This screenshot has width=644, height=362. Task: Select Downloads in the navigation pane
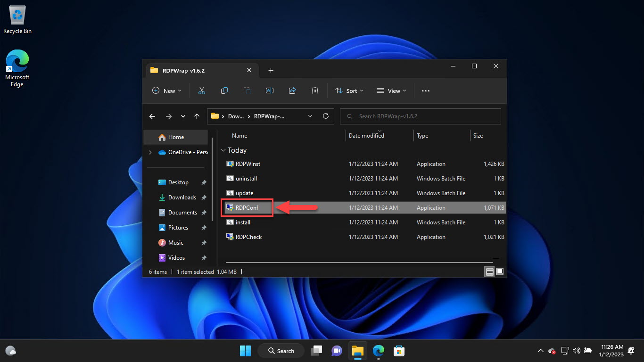tap(182, 197)
